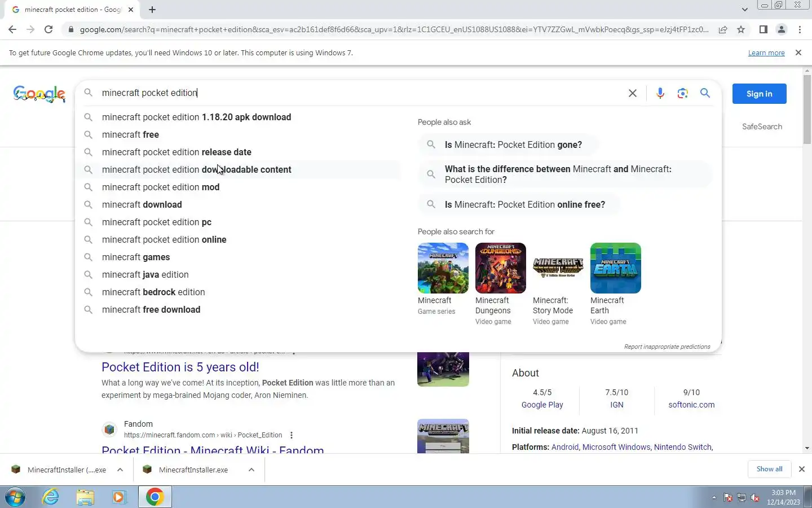Open Windows Media Player on taskbar
Screen dimensions: 812x508
pyautogui.click(x=119, y=497)
